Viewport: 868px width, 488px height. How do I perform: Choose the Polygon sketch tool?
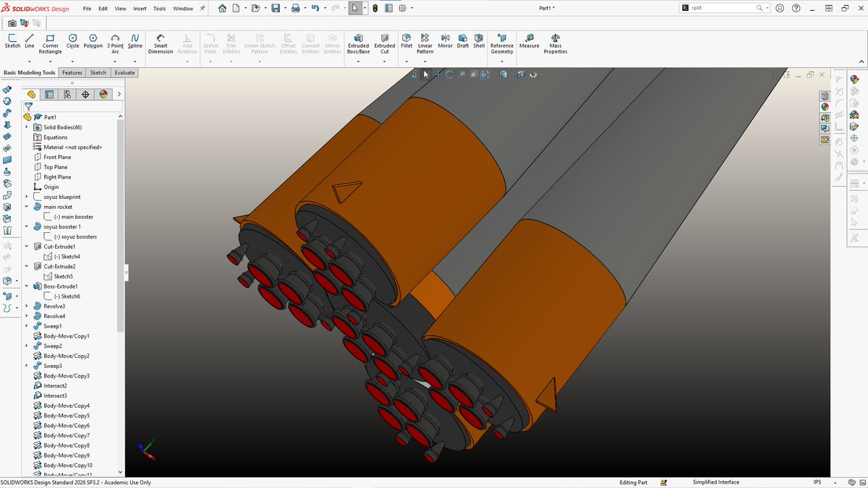click(93, 41)
